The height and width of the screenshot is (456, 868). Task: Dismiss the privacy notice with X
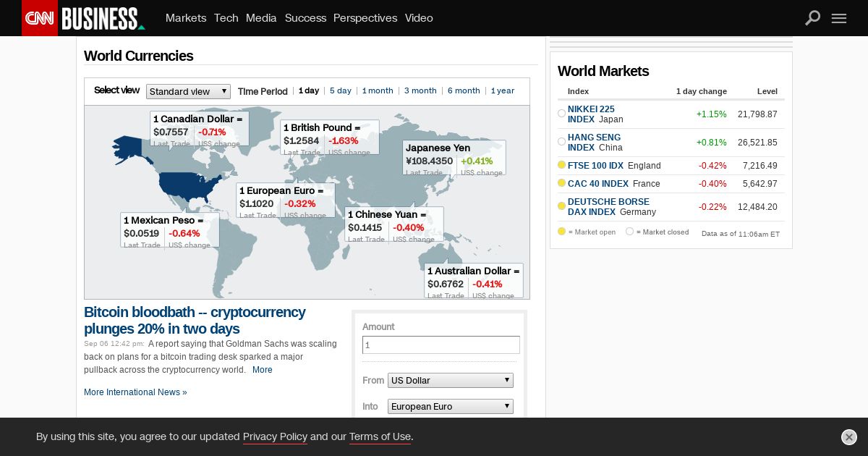849,437
